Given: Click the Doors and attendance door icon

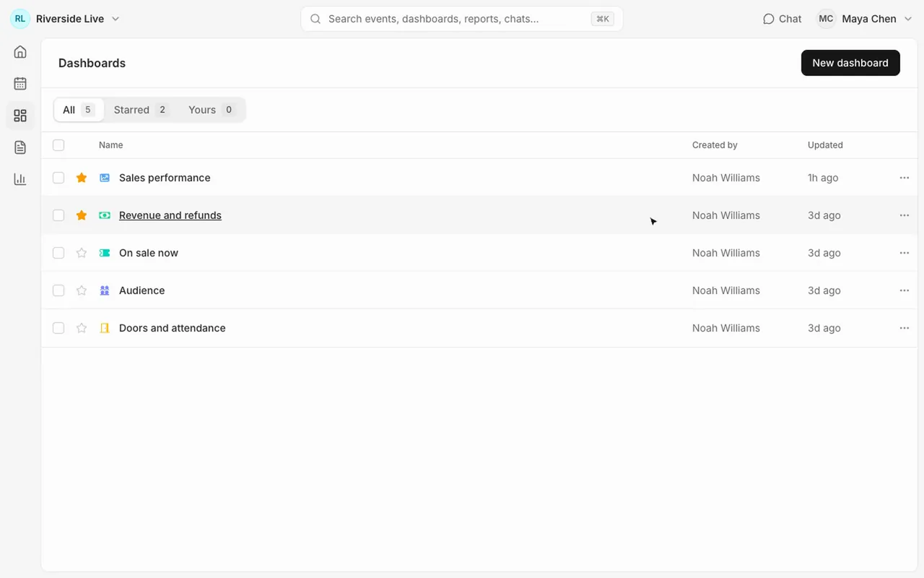Looking at the screenshot, I should tap(105, 328).
